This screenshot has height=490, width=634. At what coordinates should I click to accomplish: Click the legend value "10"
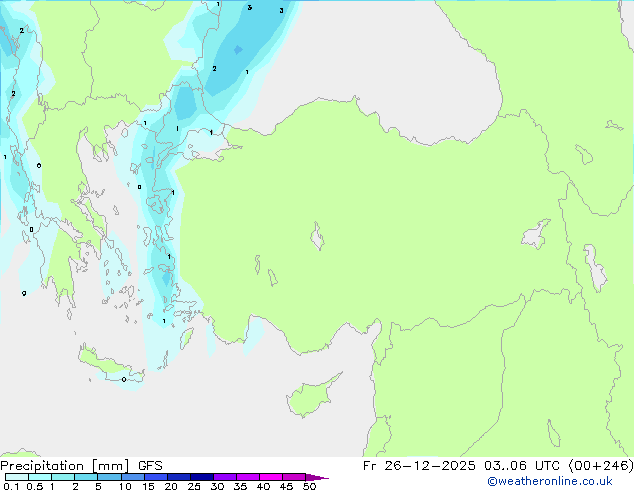click(125, 486)
